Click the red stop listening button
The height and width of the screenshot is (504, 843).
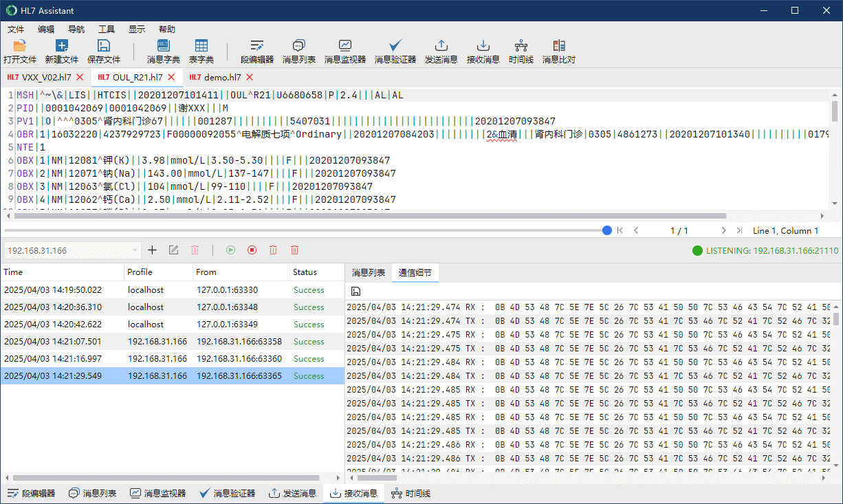(x=252, y=250)
